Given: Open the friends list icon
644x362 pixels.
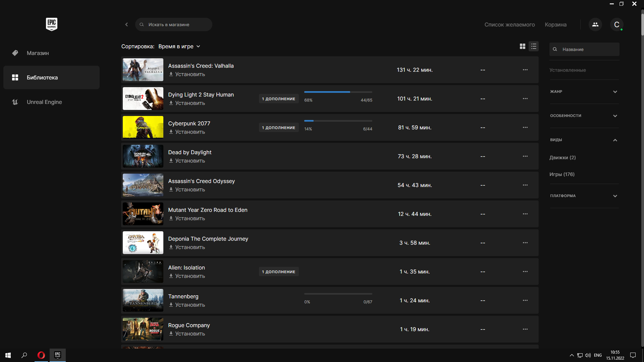Looking at the screenshot, I should click(x=595, y=24).
